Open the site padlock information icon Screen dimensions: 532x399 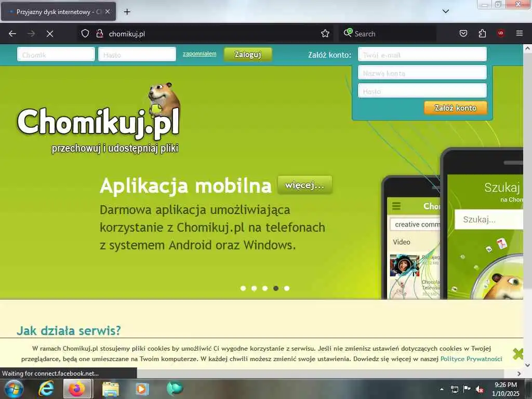(x=100, y=34)
